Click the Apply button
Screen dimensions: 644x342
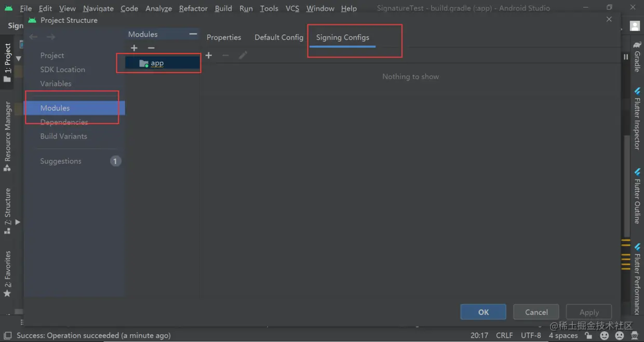(x=589, y=312)
